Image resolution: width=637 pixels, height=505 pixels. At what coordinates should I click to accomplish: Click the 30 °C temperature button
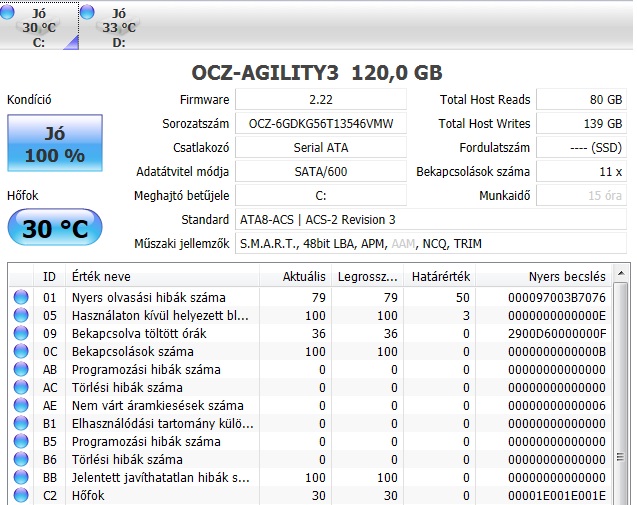(x=55, y=228)
